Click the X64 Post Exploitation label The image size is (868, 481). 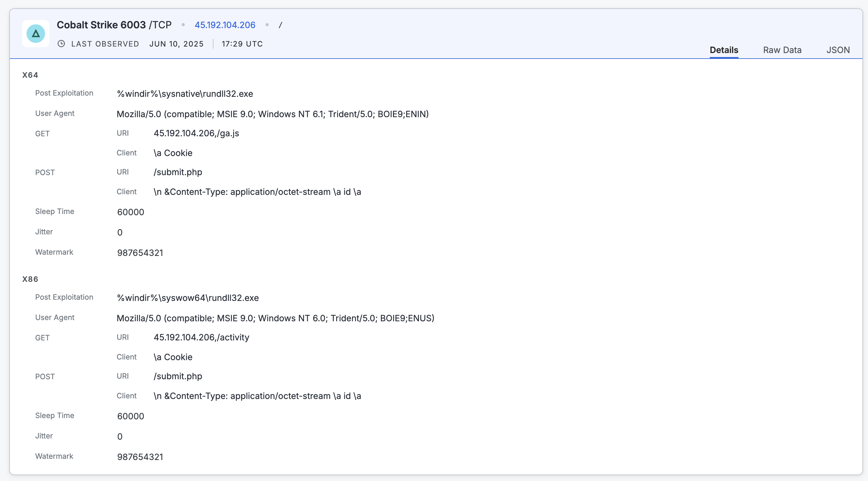64,93
